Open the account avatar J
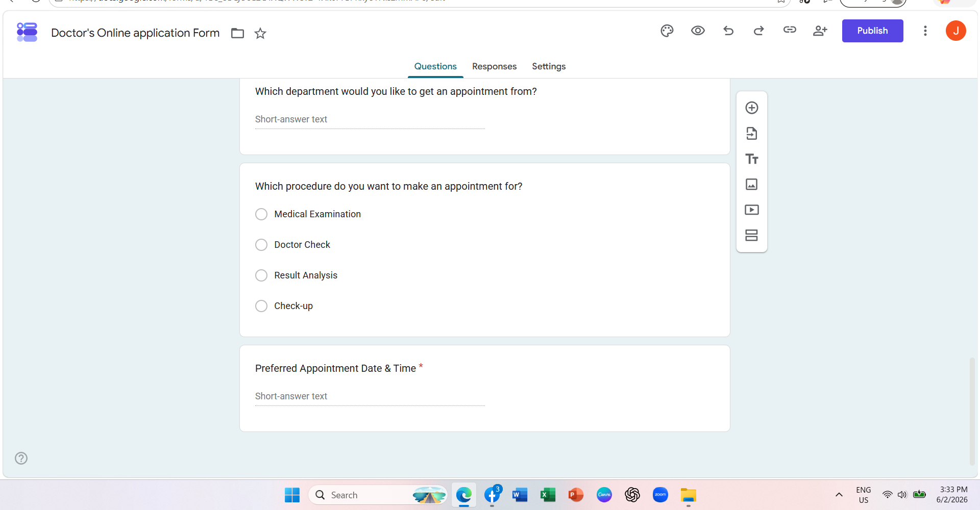Viewport: 980px width, 510px height. pyautogui.click(x=955, y=31)
